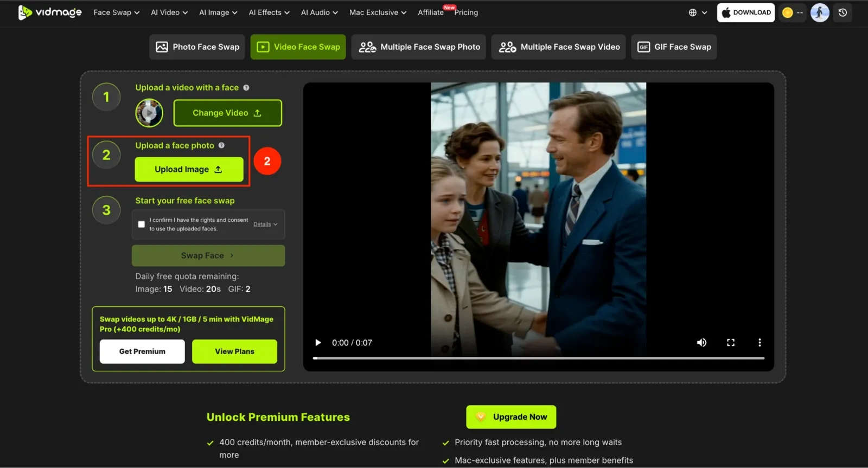This screenshot has height=468, width=868.
Task: Enter fullscreen video mode
Action: 731,343
